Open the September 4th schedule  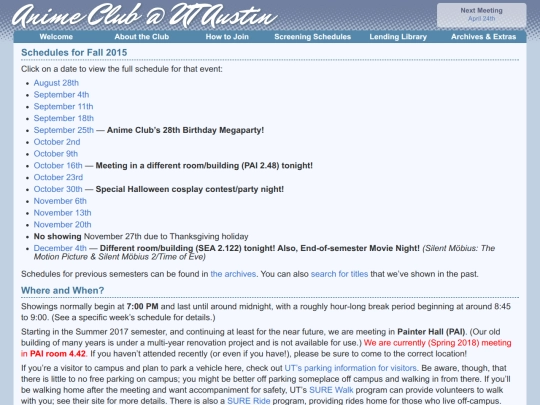(61, 95)
